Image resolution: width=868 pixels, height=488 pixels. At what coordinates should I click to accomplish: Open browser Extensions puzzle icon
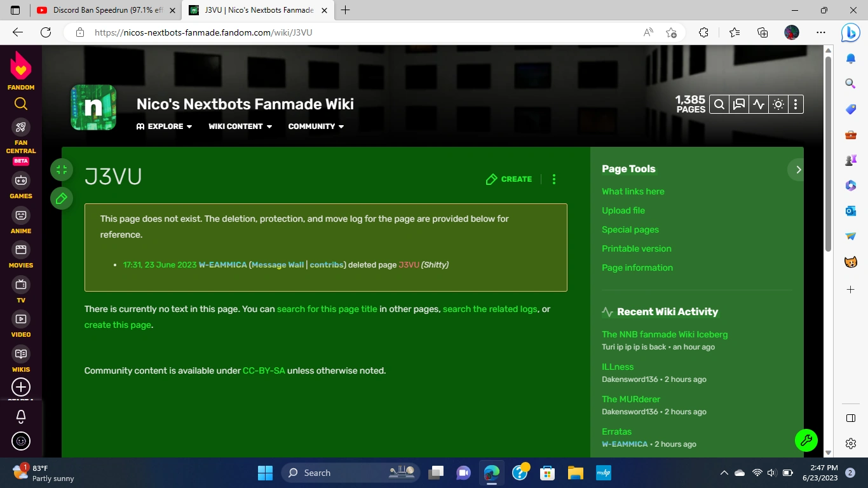tap(703, 32)
